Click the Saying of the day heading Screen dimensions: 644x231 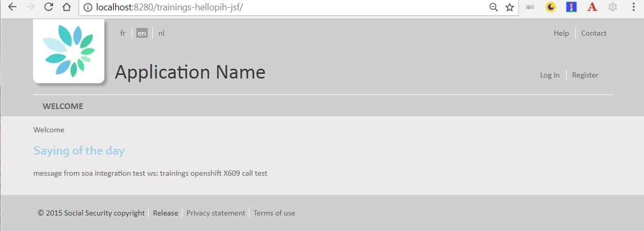click(79, 151)
